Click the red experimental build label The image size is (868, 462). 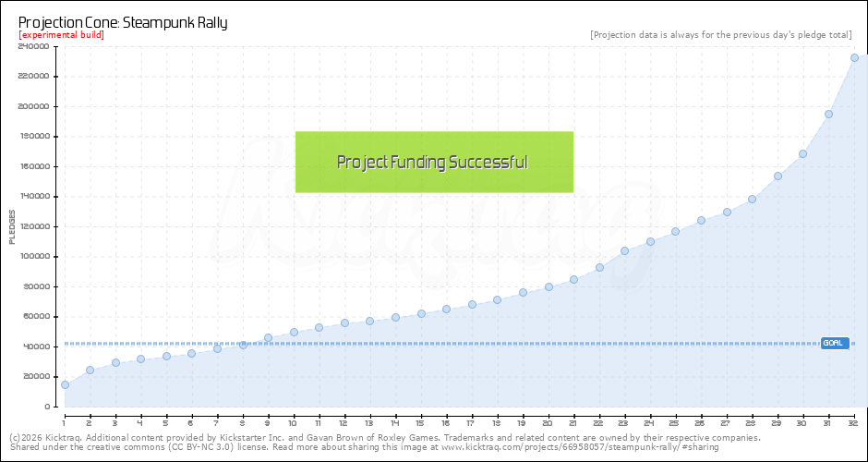tap(61, 35)
